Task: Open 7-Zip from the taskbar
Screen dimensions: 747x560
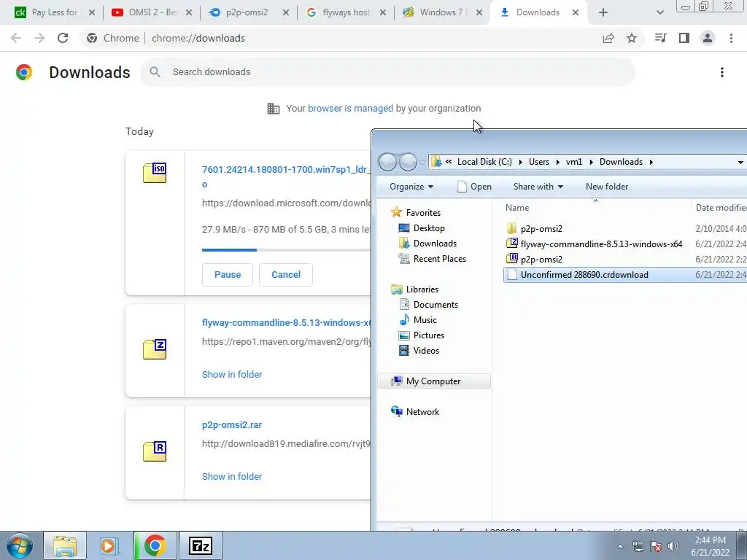Action: (x=200, y=545)
